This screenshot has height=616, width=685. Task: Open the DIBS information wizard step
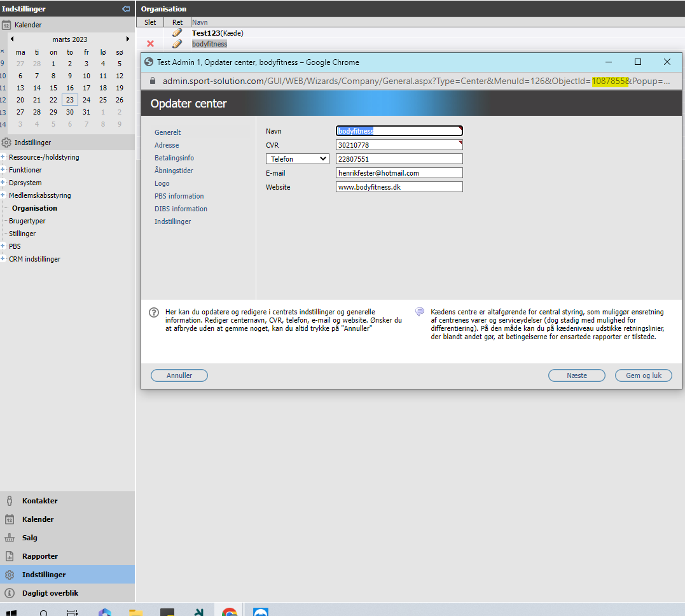[181, 209]
